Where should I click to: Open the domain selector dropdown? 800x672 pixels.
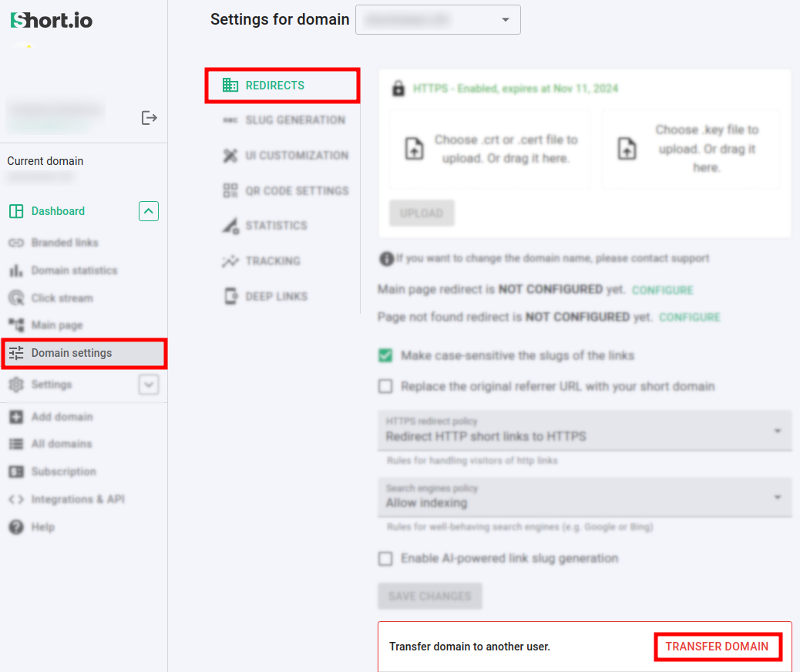438,20
